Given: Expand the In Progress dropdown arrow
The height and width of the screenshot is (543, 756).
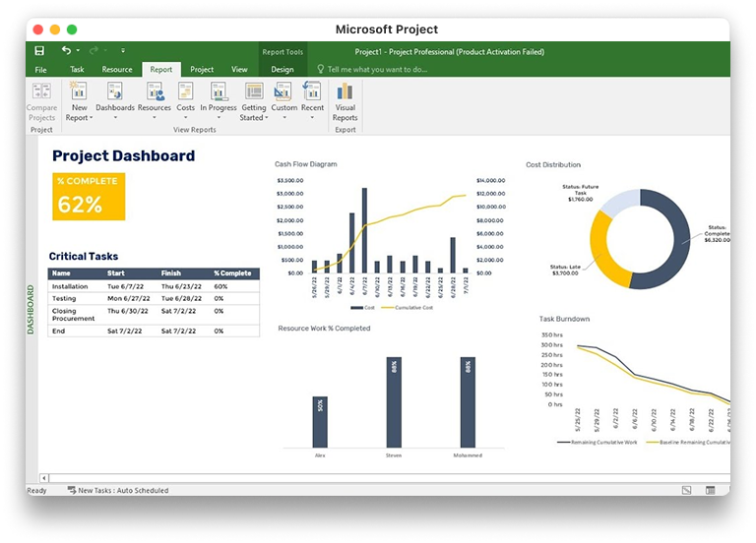Looking at the screenshot, I should click(x=219, y=118).
